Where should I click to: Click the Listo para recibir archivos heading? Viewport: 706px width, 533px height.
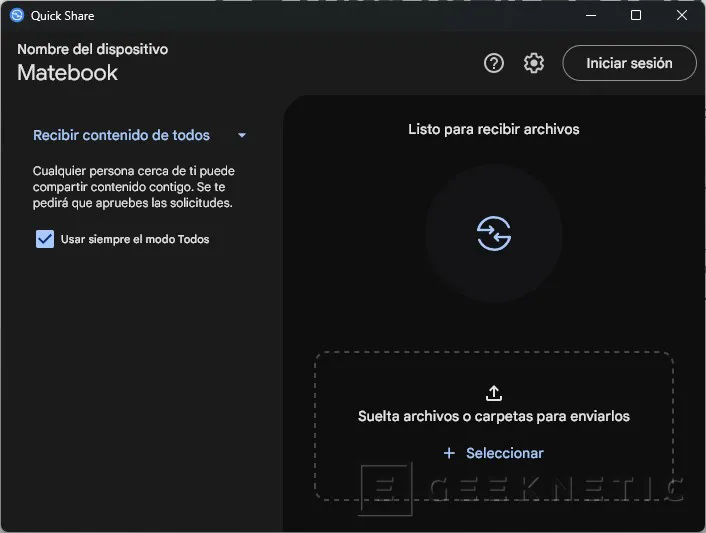coord(493,130)
